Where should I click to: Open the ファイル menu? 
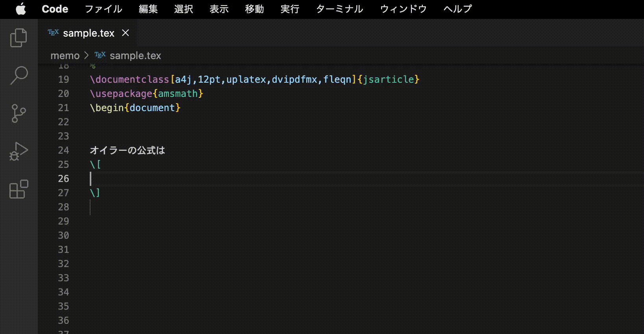tap(104, 9)
